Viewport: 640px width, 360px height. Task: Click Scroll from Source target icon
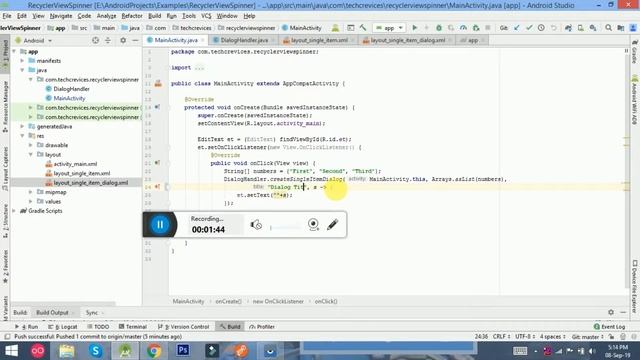pyautogui.click(x=95, y=40)
